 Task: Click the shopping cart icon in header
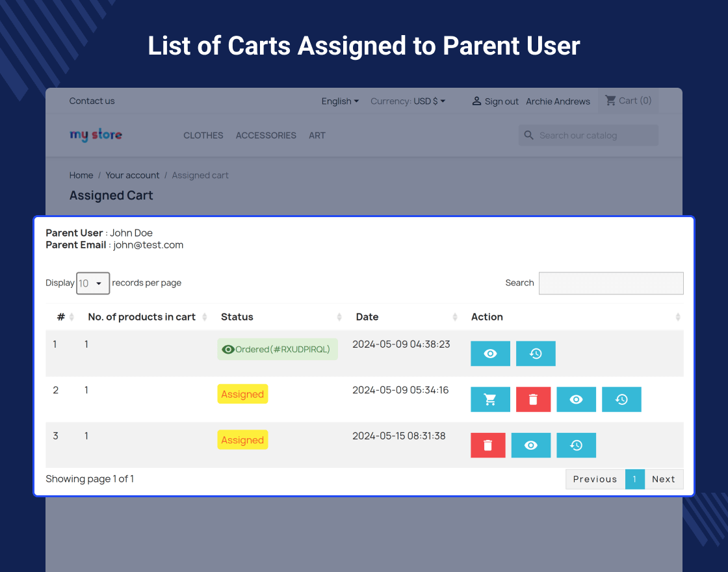610,100
